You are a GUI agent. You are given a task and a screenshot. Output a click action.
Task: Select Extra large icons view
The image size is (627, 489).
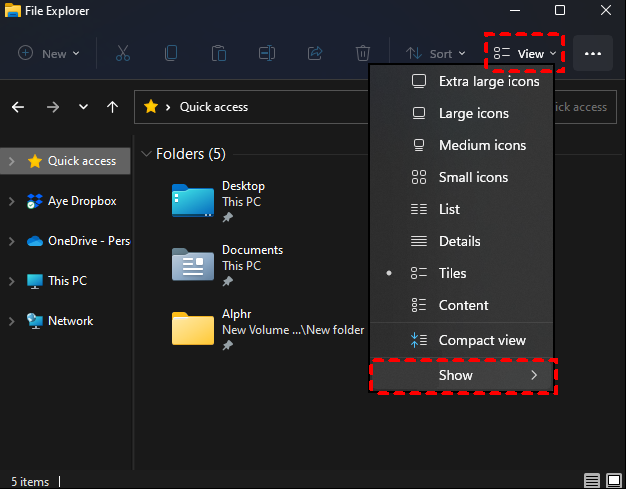[x=461, y=81]
